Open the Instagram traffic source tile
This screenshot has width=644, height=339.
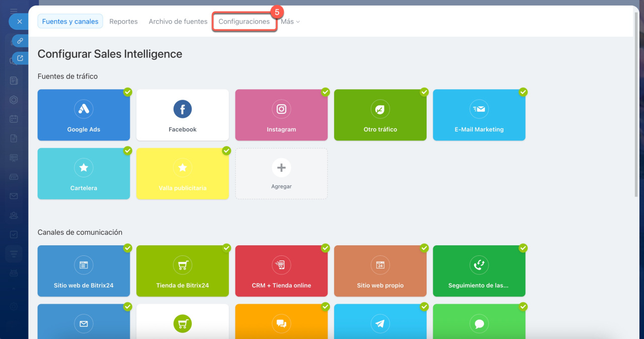coord(281,115)
